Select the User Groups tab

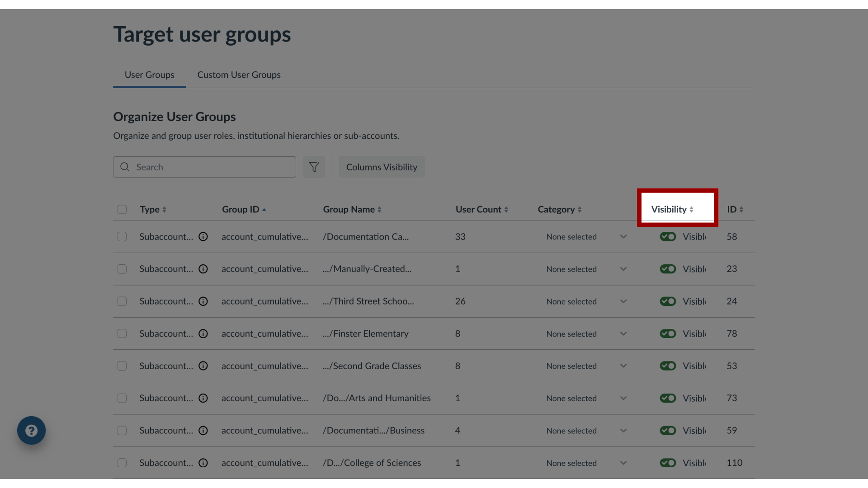149,75
